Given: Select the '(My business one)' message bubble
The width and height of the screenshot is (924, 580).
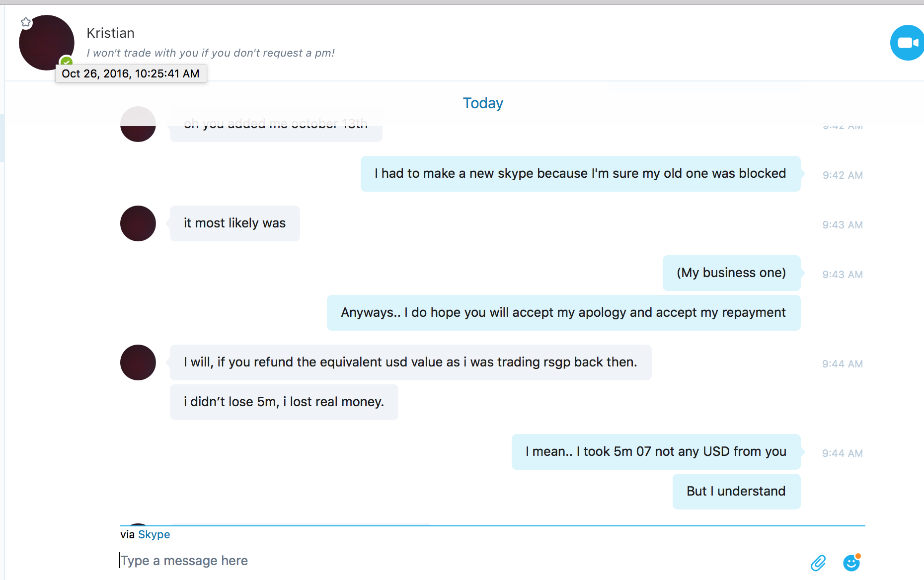Looking at the screenshot, I should [x=731, y=273].
